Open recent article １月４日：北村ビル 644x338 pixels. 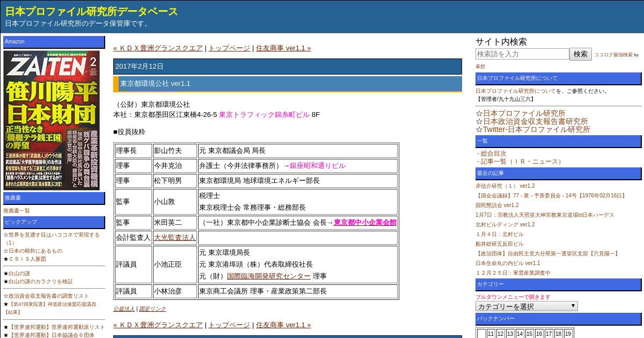pos(500,234)
